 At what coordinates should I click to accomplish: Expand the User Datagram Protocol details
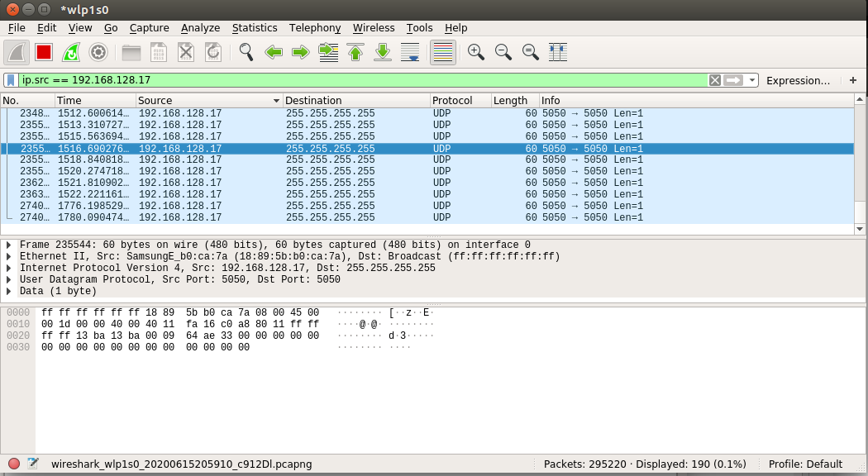(x=8, y=280)
